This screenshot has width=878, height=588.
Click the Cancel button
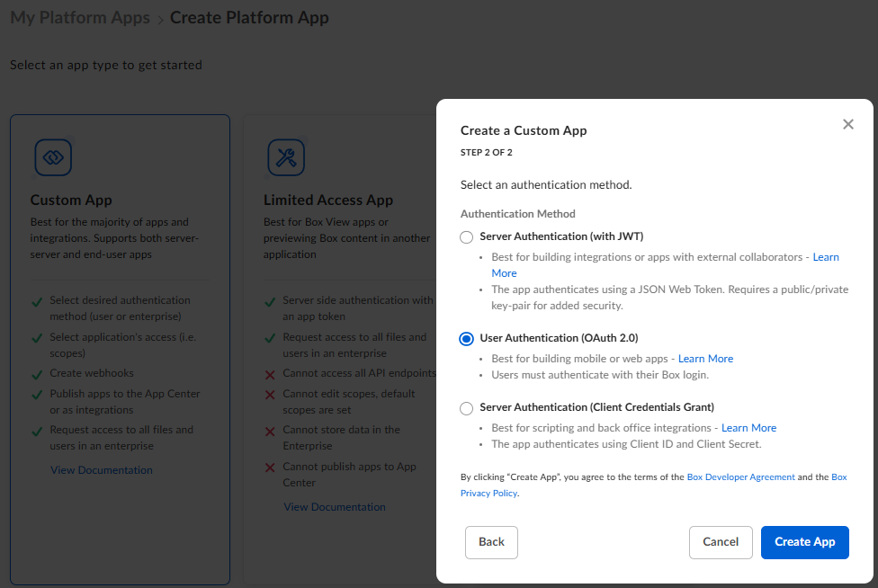(x=721, y=542)
